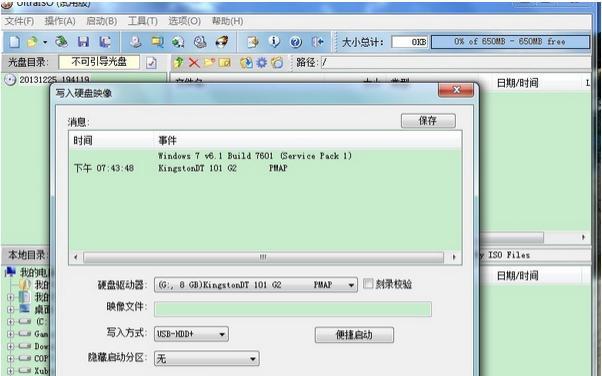
Task: Open the 硬盘驱动器 drive dropdown
Action: (x=256, y=285)
